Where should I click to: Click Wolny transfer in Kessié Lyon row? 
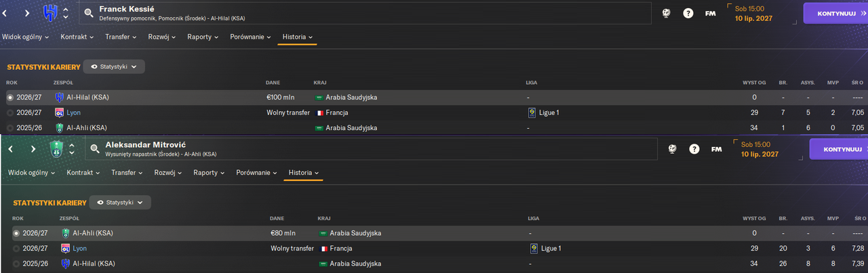(x=289, y=112)
